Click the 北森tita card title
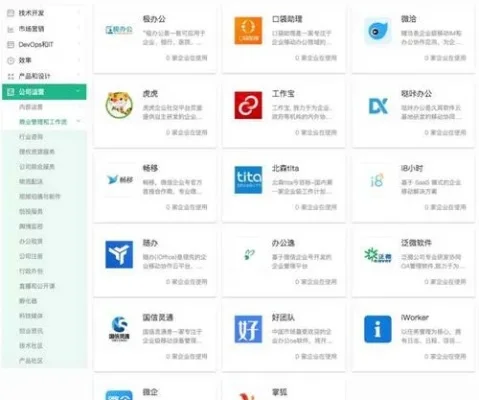This screenshot has height=400, width=479. [285, 168]
